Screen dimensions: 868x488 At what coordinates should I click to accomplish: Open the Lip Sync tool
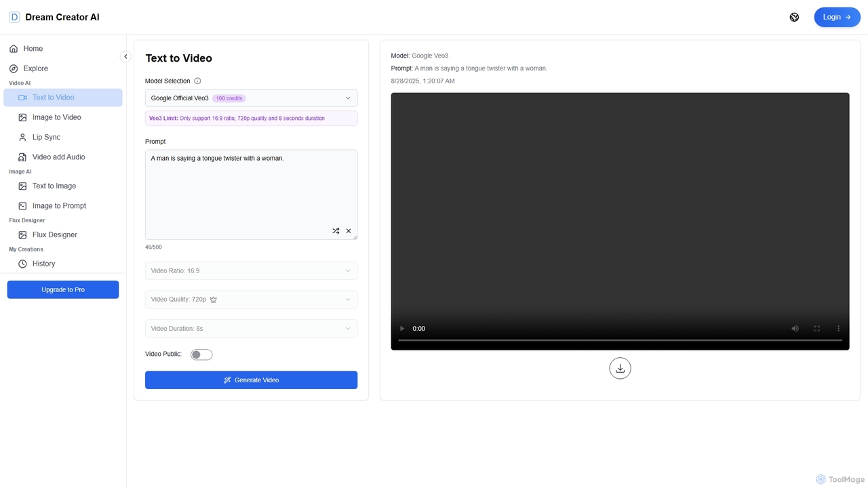click(63, 137)
